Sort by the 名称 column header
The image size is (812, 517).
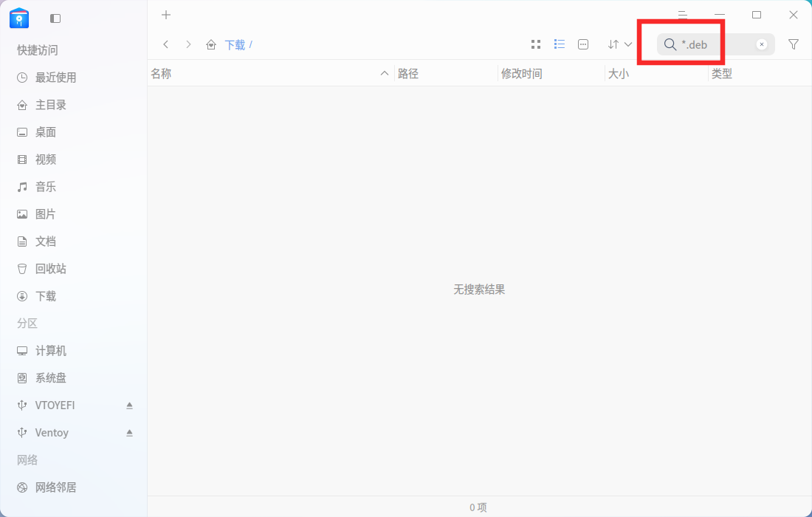(271, 74)
